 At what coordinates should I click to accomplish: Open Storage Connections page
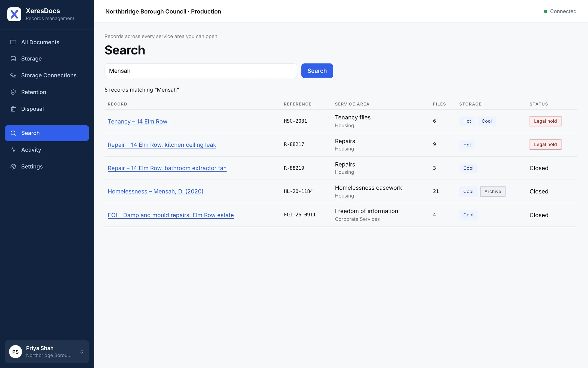tap(47, 75)
